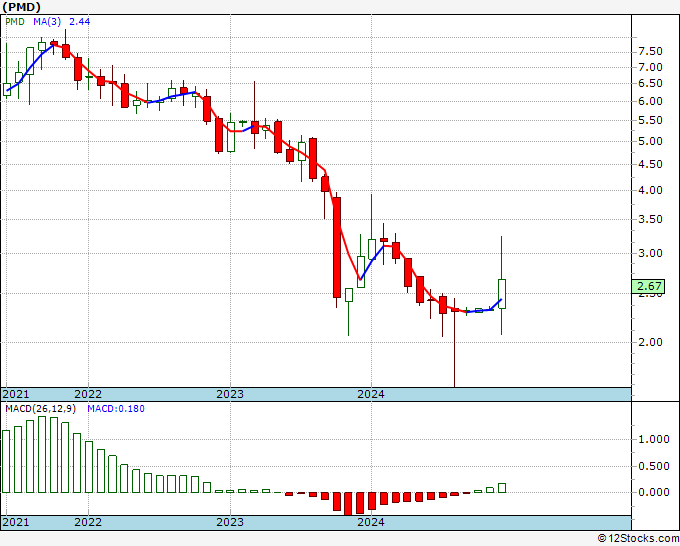The height and width of the screenshot is (546, 680).
Task: Click the tall red candle falling to 2.50
Action: pos(337,247)
